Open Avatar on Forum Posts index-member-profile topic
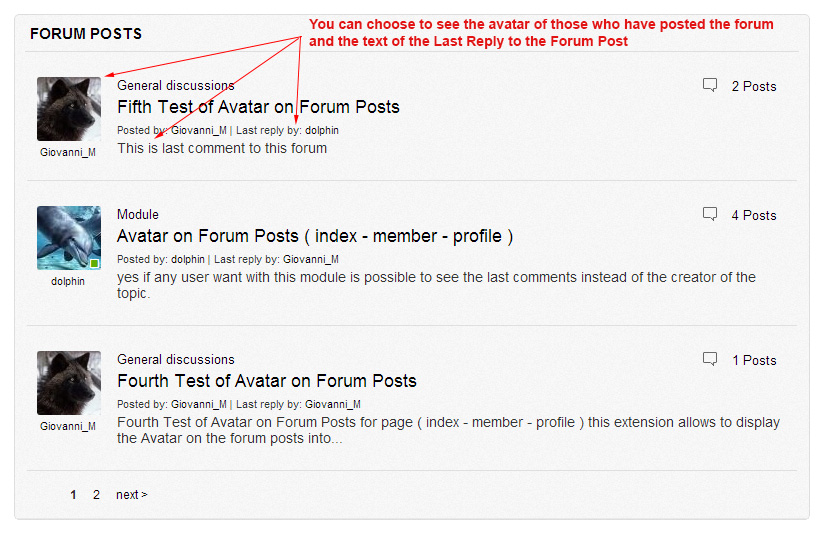The height and width of the screenshot is (533, 822). click(x=315, y=236)
